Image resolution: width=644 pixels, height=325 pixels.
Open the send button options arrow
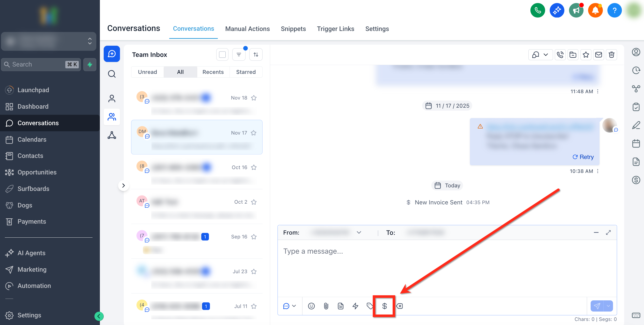coord(608,306)
